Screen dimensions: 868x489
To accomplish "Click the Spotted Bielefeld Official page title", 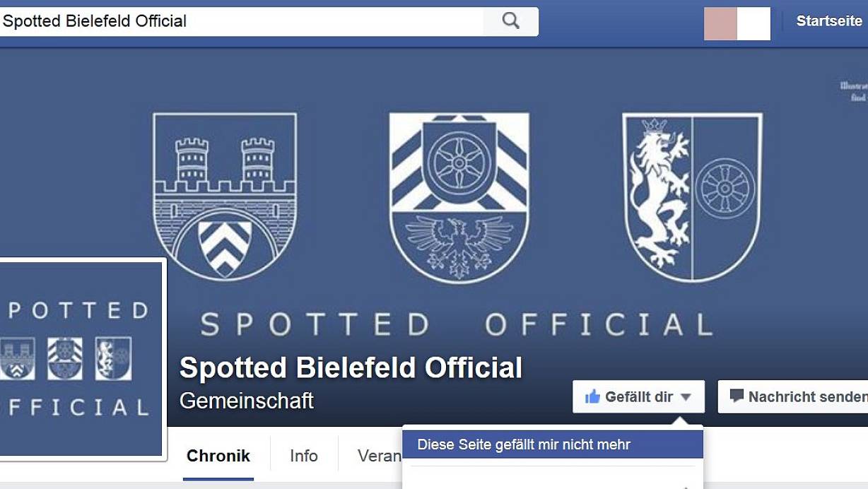I will (351, 368).
